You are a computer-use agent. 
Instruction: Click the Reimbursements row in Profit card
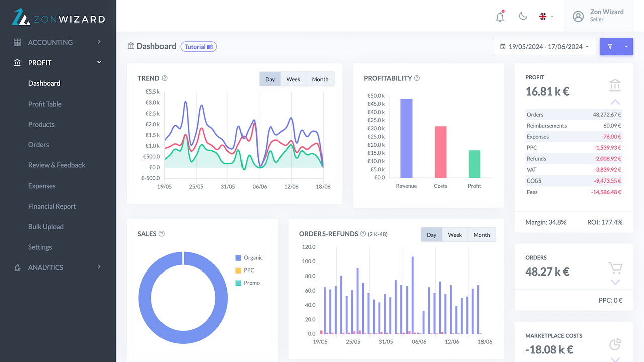574,126
